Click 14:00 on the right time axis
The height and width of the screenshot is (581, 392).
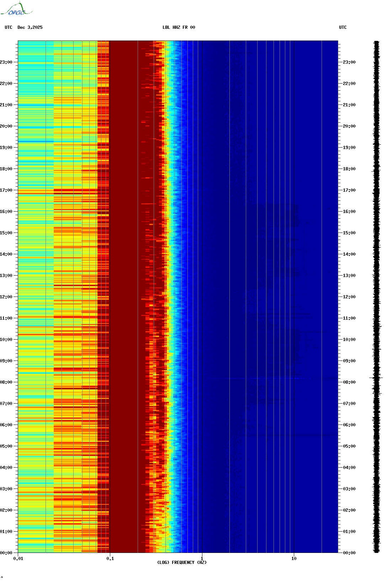pos(349,254)
